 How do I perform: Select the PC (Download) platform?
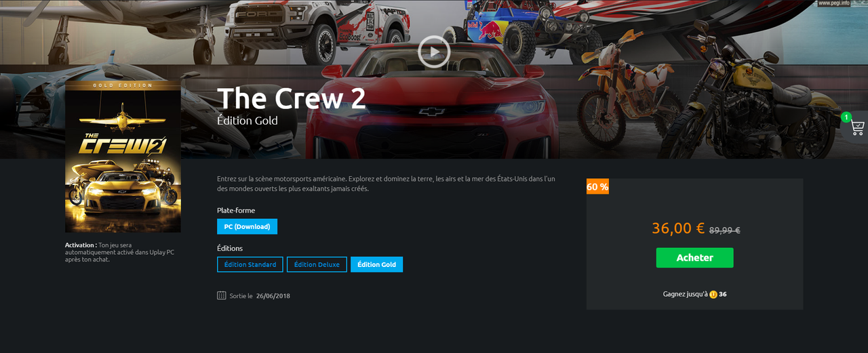tap(247, 226)
